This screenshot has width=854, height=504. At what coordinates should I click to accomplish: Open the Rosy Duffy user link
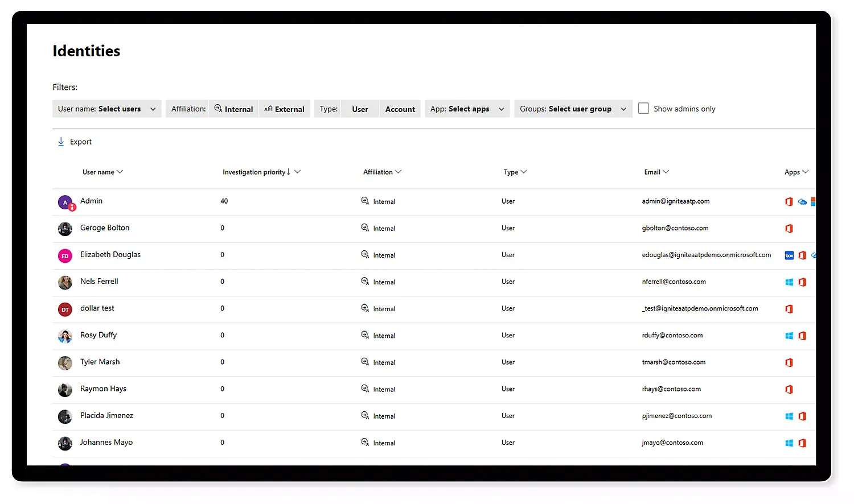tap(98, 335)
